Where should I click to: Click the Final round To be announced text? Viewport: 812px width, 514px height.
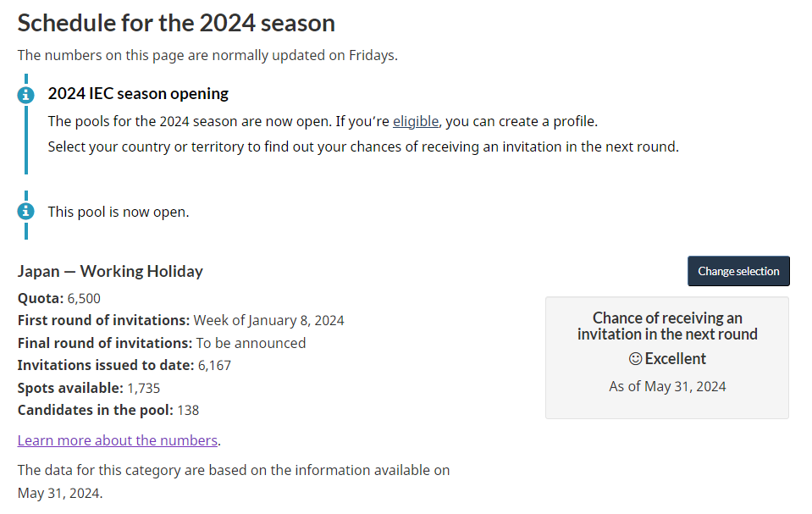point(251,343)
